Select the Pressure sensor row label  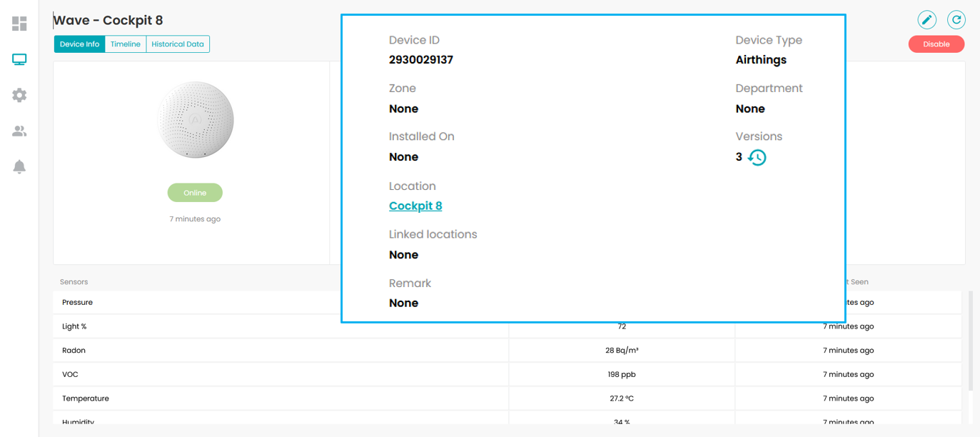click(77, 303)
